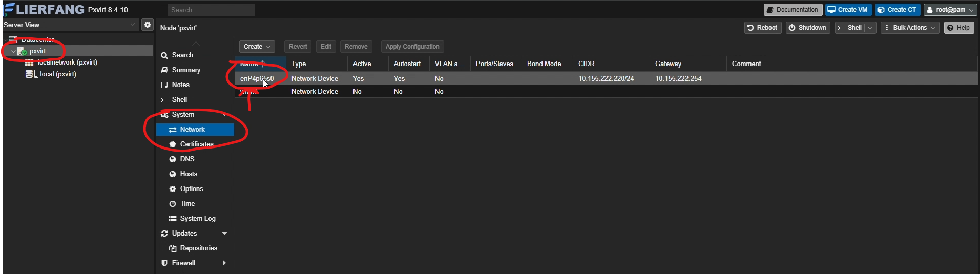Screen dimensions: 980x274
Task: Select Certificates under System
Action: click(x=196, y=144)
